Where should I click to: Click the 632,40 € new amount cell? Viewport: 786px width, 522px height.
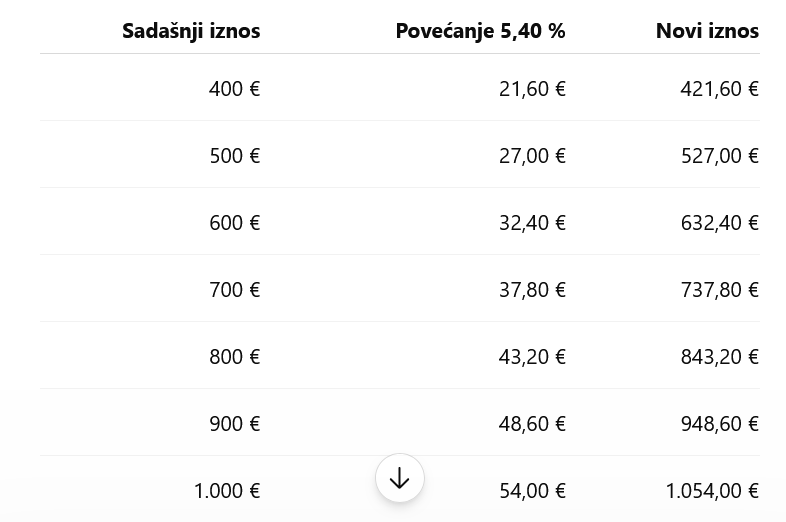click(719, 223)
